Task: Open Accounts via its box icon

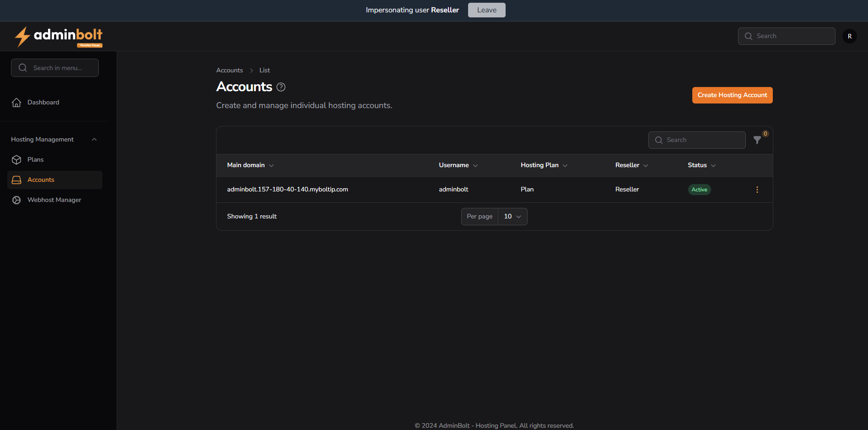Action: (x=16, y=180)
